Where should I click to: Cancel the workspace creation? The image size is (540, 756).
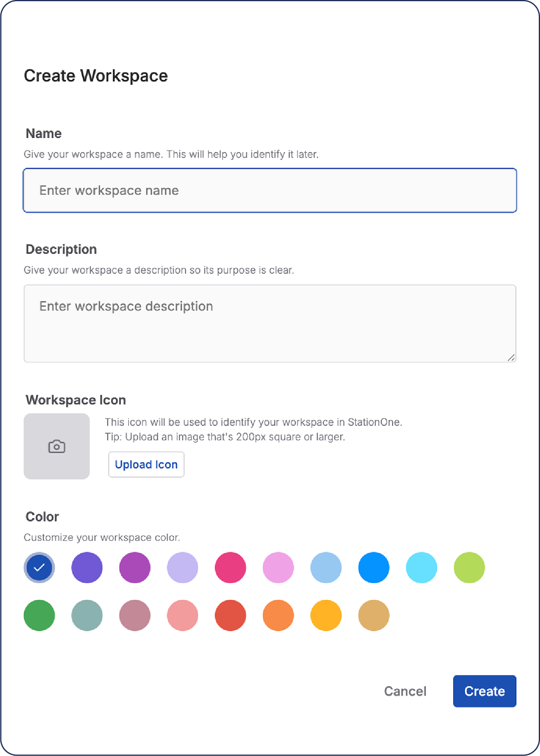[405, 691]
